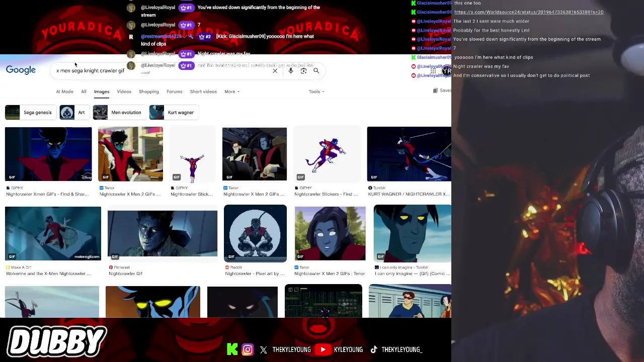Image resolution: width=644 pixels, height=362 pixels.
Task: Open the Tenor Nightcrawler in car seat thumbnail
Action: (x=255, y=154)
